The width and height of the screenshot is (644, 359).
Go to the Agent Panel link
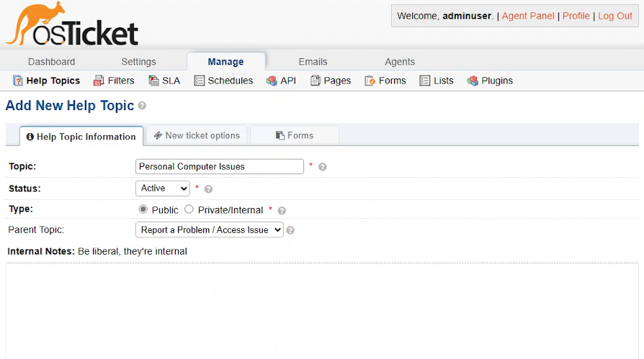(528, 16)
